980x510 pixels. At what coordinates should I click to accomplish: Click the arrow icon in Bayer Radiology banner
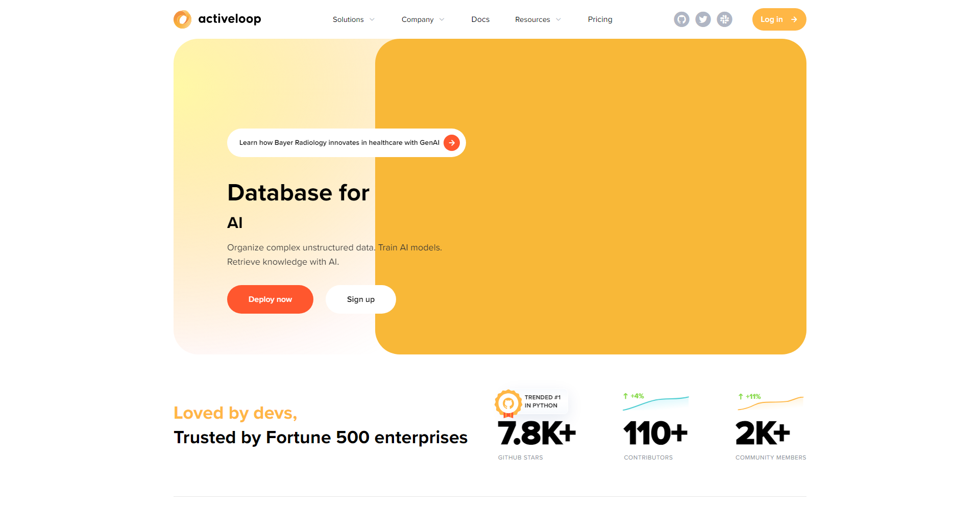pyautogui.click(x=451, y=143)
